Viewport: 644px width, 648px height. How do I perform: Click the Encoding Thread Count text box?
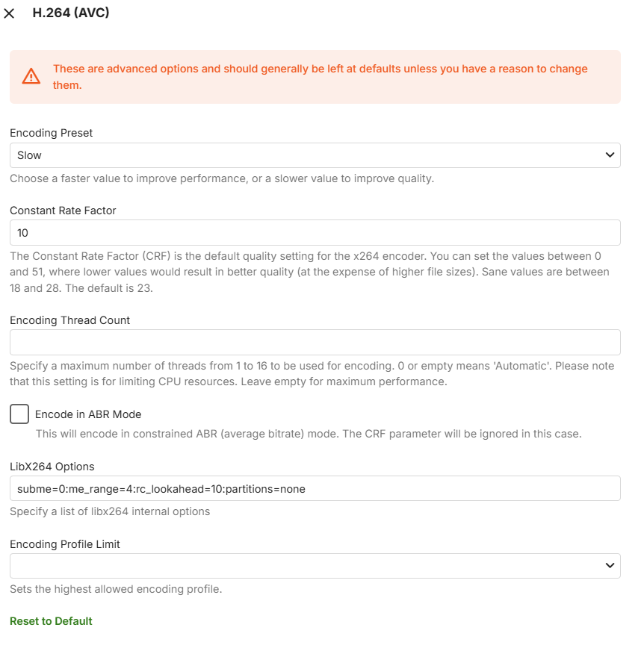pyautogui.click(x=315, y=342)
